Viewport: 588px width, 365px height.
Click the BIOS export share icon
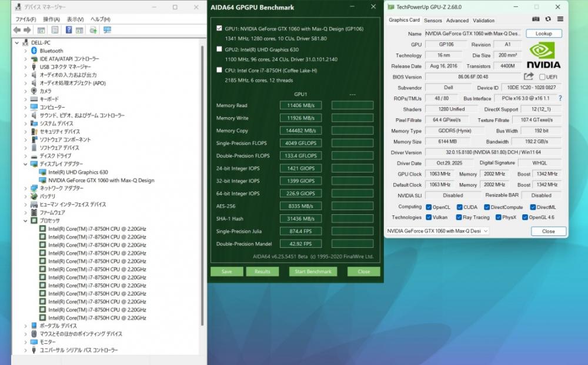(x=529, y=77)
